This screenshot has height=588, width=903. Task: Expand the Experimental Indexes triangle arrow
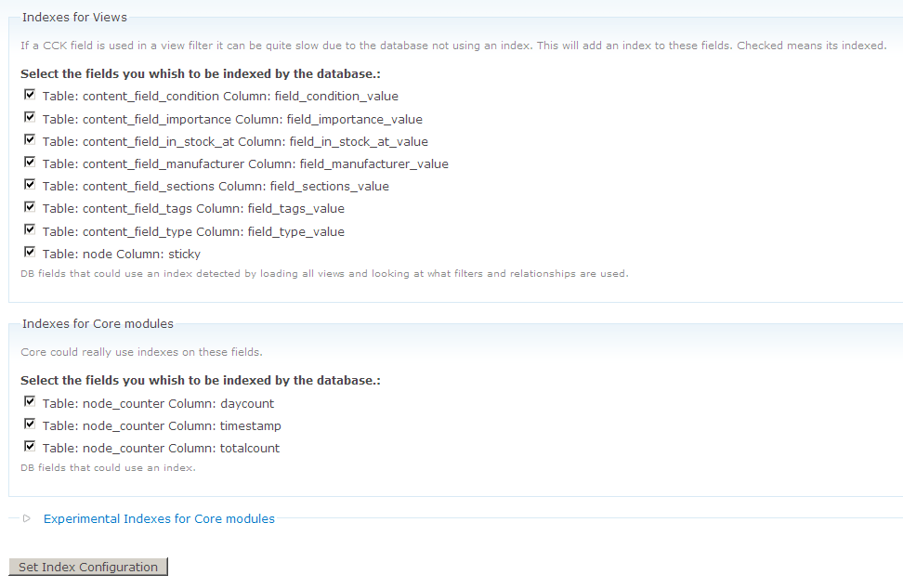(27, 518)
